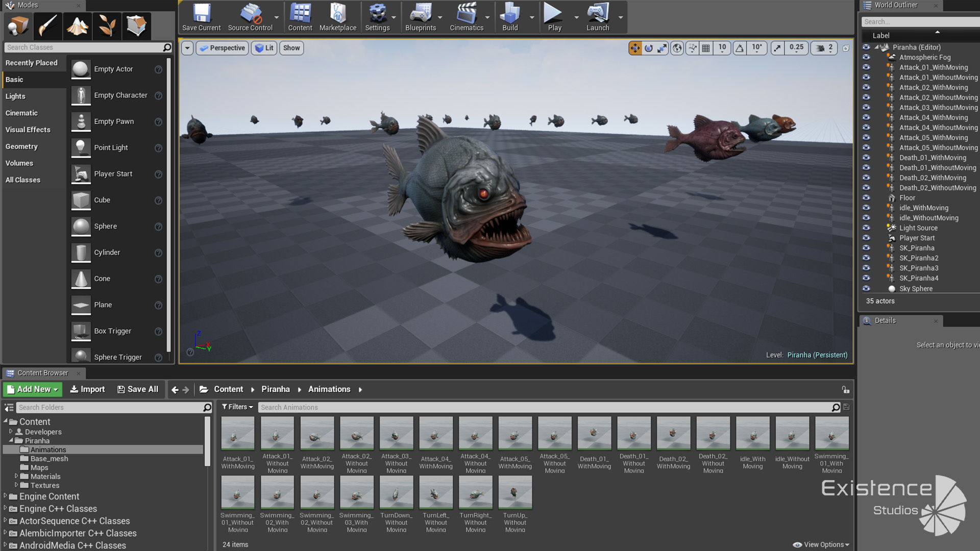The image size is (980, 551).
Task: Open Source Control from the toolbar
Action: [250, 17]
